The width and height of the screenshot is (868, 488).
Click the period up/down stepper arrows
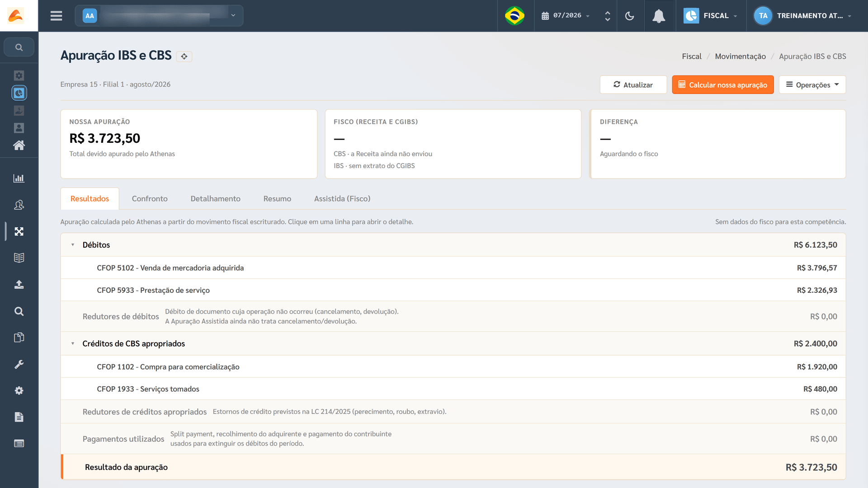coord(608,16)
